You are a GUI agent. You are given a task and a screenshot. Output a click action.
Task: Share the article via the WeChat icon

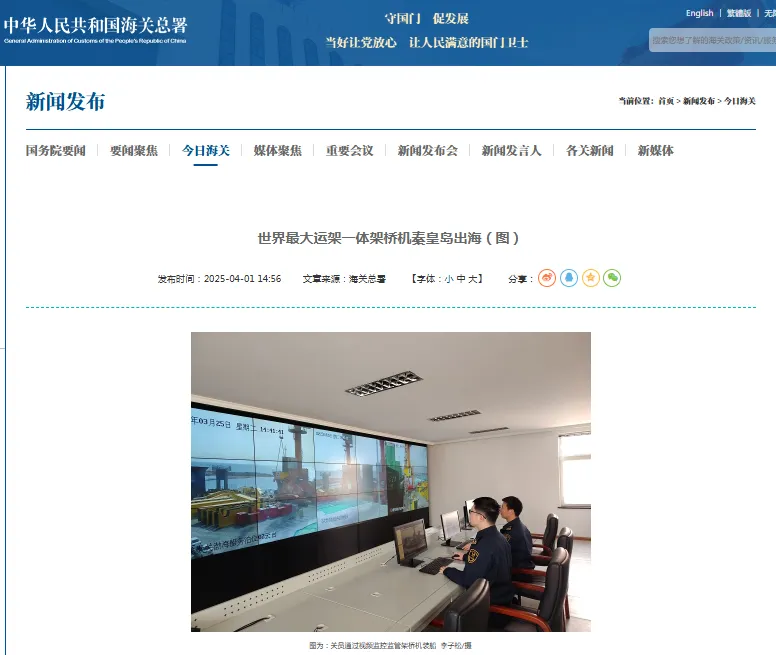[x=612, y=278]
